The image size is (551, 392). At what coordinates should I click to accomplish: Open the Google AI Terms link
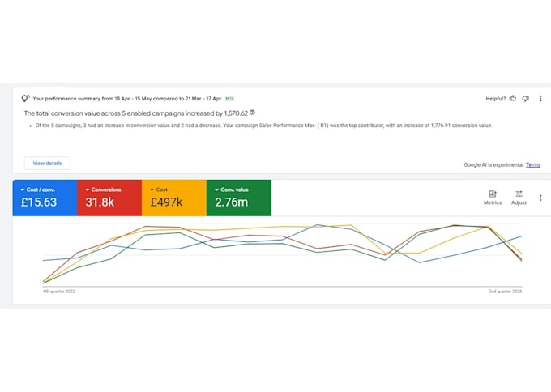532,164
